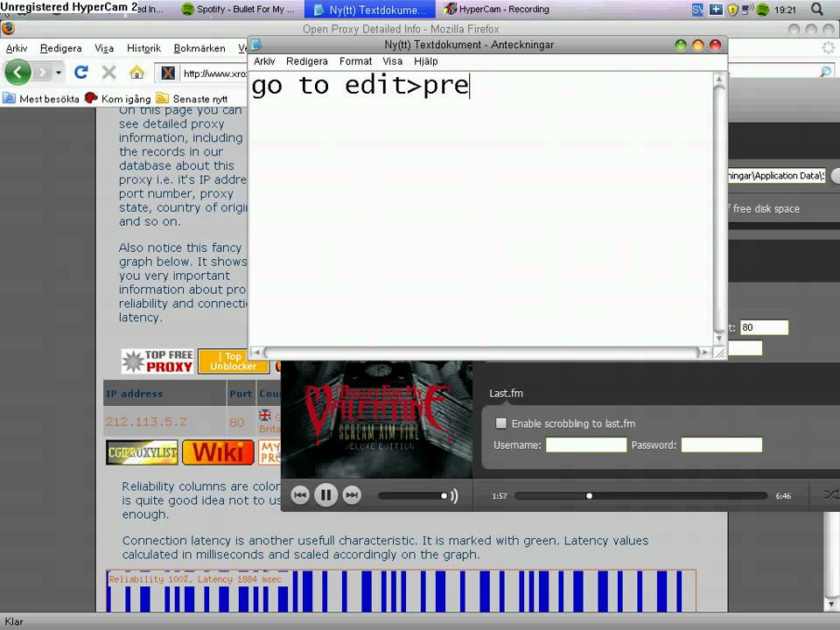The image size is (840, 630).
Task: Toggle Spotify shuffle icon
Action: [831, 495]
